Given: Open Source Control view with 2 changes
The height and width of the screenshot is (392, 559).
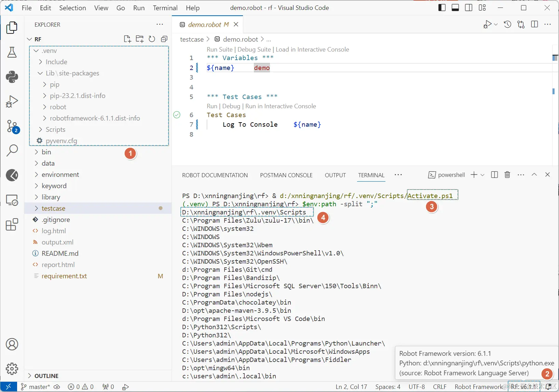Looking at the screenshot, I should (13, 126).
